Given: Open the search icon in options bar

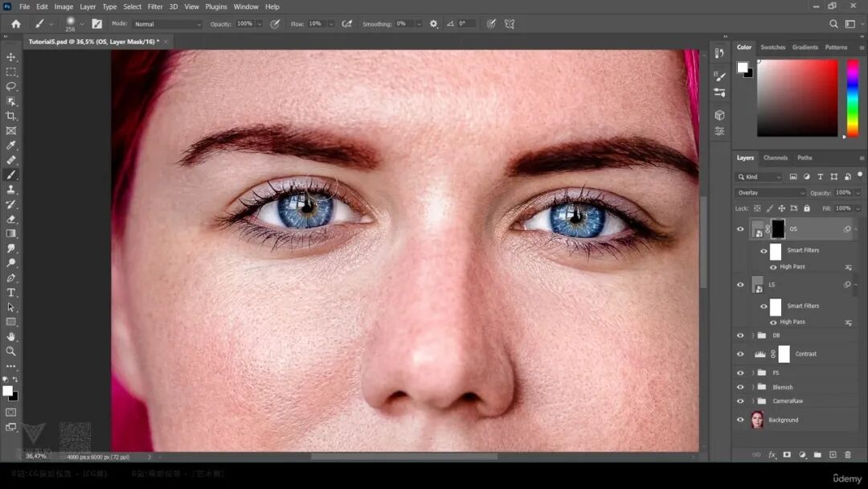Looking at the screenshot, I should 833,24.
